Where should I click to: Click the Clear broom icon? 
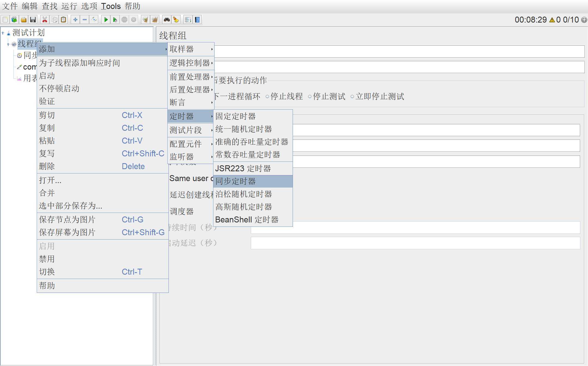click(146, 20)
